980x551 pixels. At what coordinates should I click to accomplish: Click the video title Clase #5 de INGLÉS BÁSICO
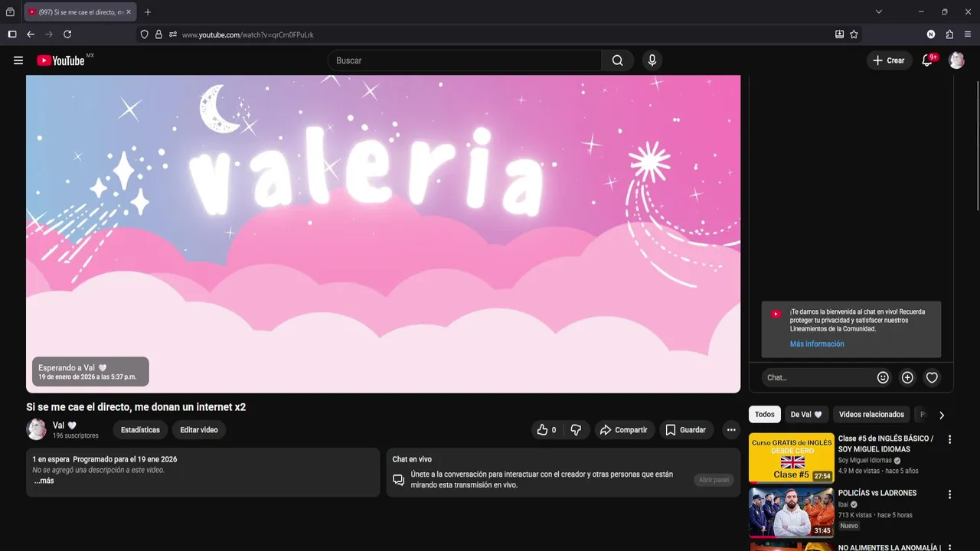coord(886,444)
